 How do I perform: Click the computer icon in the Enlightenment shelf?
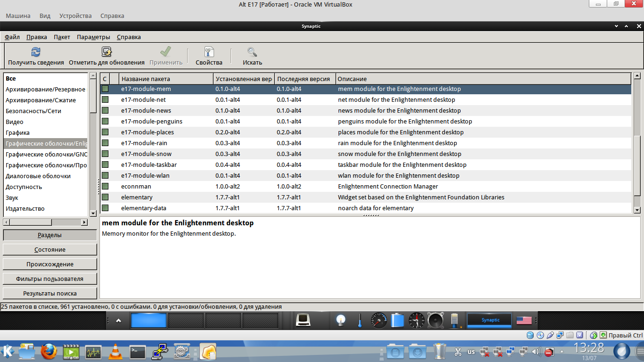point(303,321)
